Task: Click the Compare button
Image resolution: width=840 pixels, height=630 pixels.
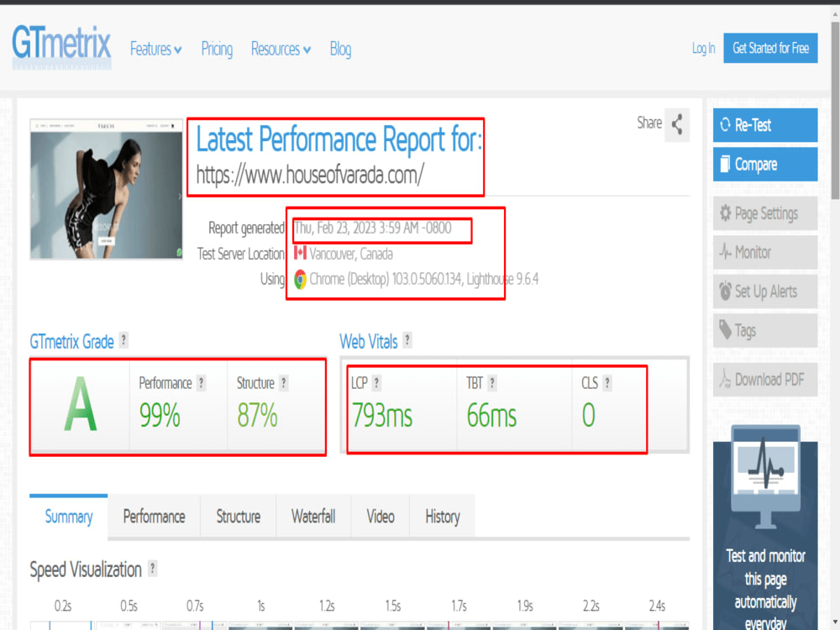Action: [x=765, y=164]
